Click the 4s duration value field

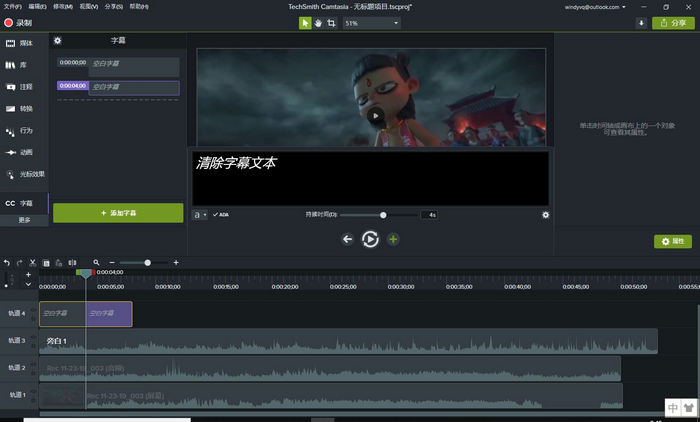(x=429, y=215)
